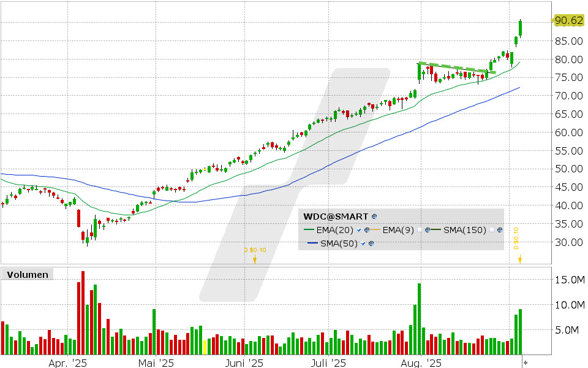The height and width of the screenshot is (368, 588).
Task: Click the 85.00 price axis label
Action: [x=569, y=41]
